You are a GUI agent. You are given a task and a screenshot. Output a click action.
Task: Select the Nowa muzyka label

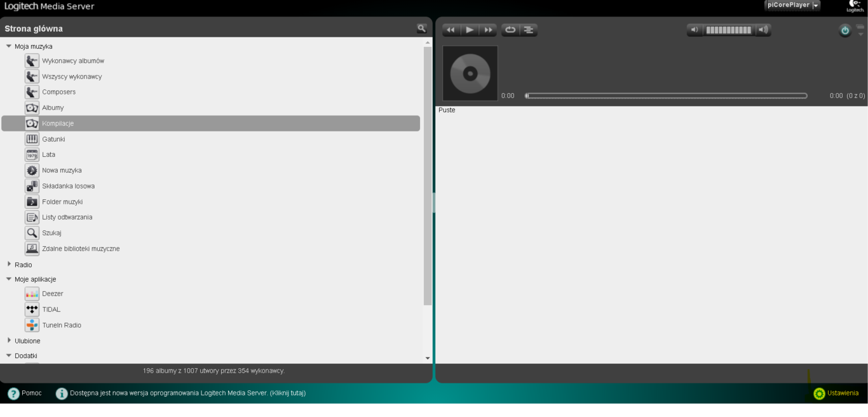click(62, 171)
